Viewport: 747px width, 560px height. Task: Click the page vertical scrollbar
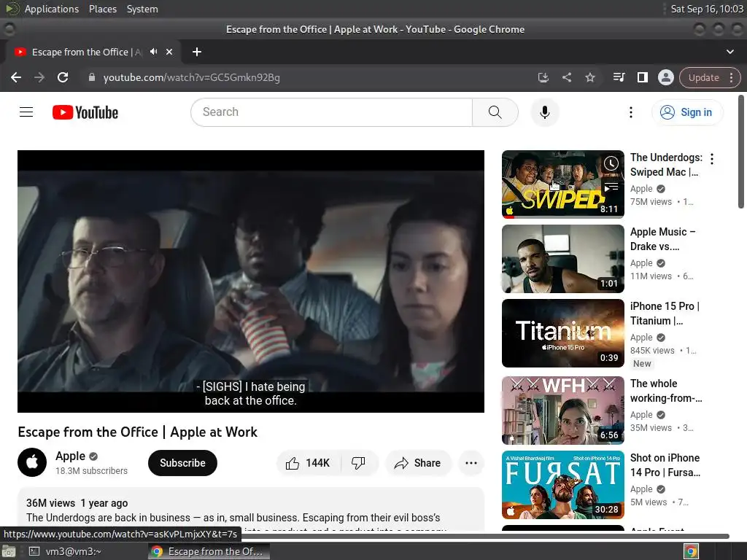pyautogui.click(x=741, y=152)
